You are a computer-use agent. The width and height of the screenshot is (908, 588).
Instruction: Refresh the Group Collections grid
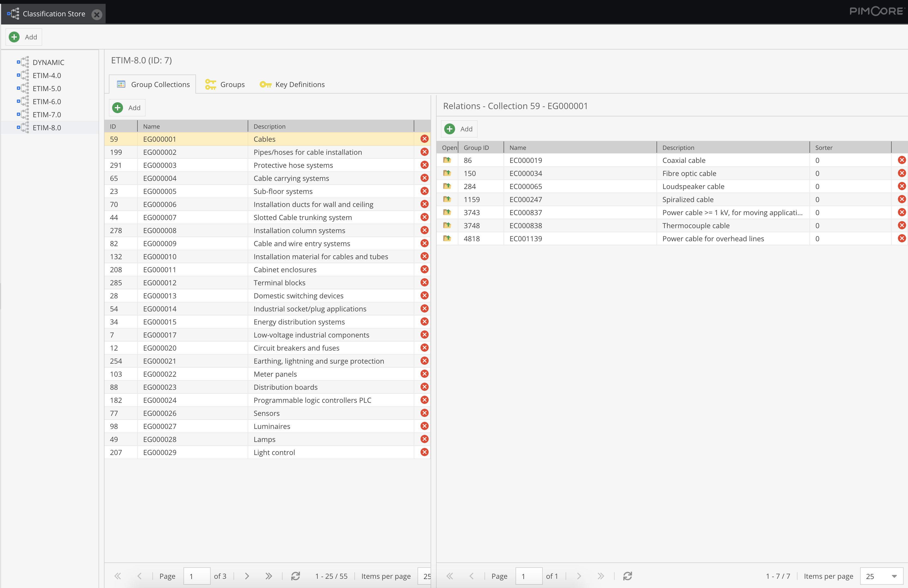(295, 576)
